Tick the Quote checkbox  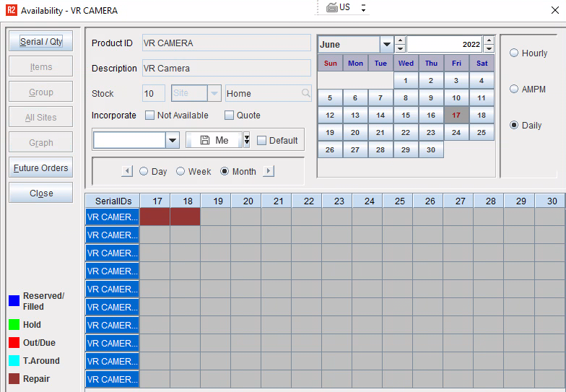pyautogui.click(x=230, y=116)
